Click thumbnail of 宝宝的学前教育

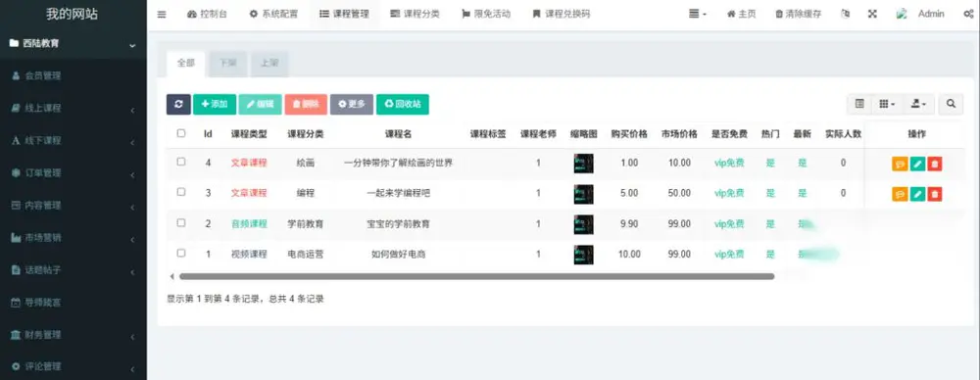(x=584, y=224)
